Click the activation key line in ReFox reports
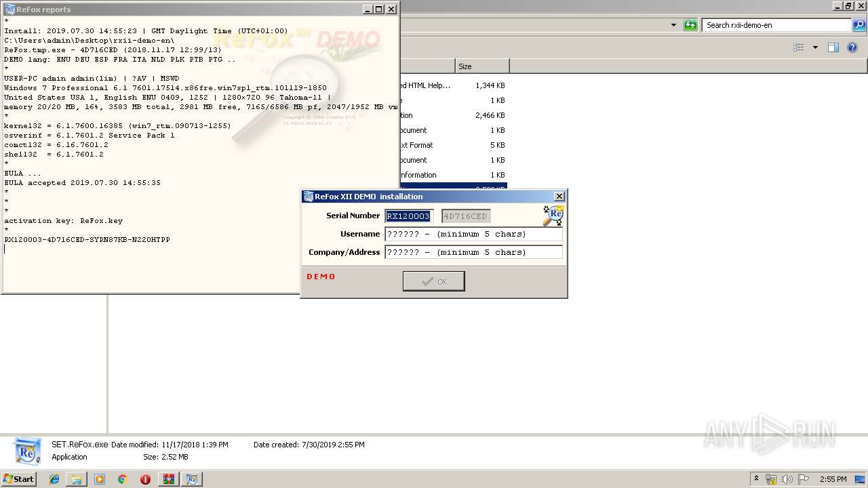 (x=64, y=221)
